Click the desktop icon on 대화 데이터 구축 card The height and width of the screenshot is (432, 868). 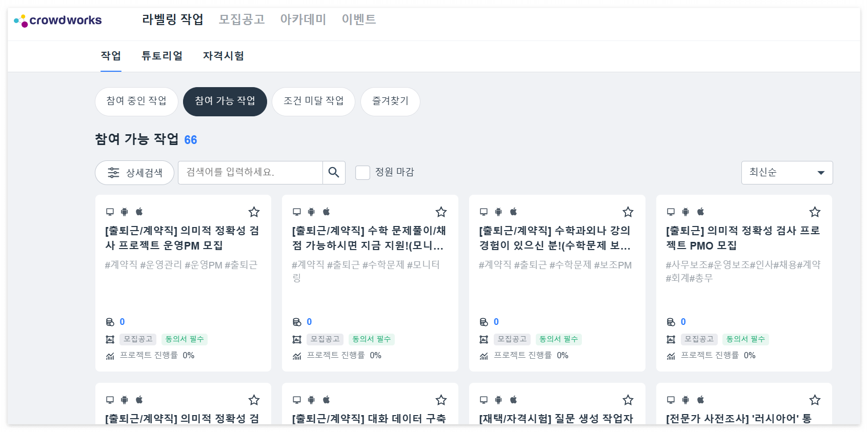tap(296, 400)
